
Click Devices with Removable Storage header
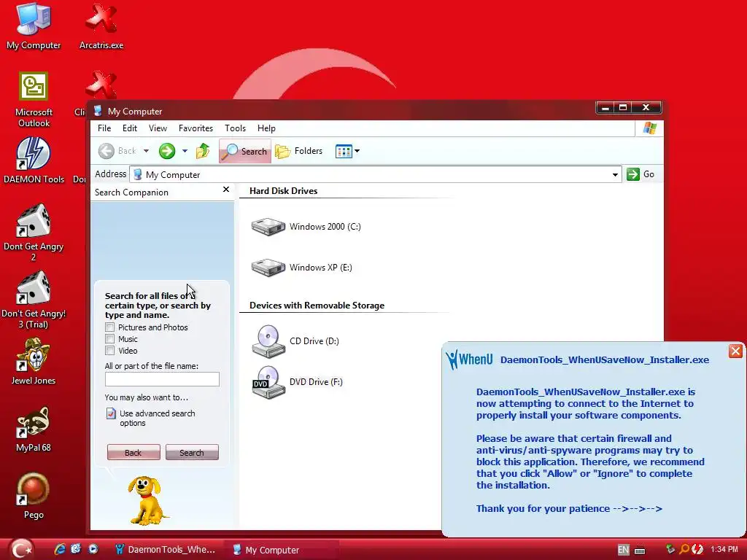(317, 306)
